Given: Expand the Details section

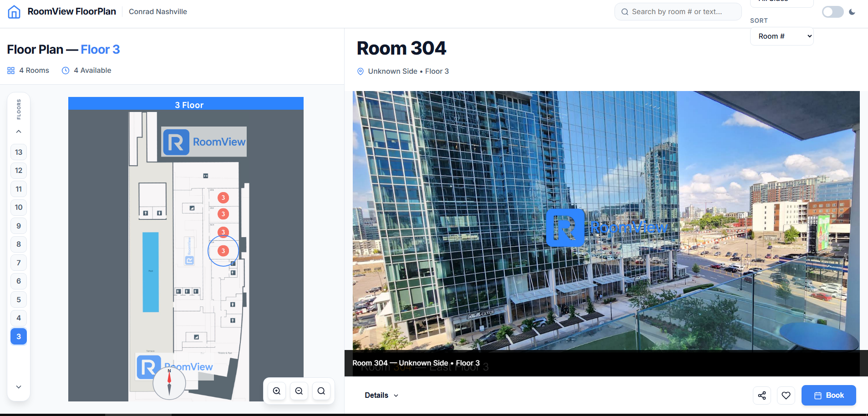Looking at the screenshot, I should (381, 396).
